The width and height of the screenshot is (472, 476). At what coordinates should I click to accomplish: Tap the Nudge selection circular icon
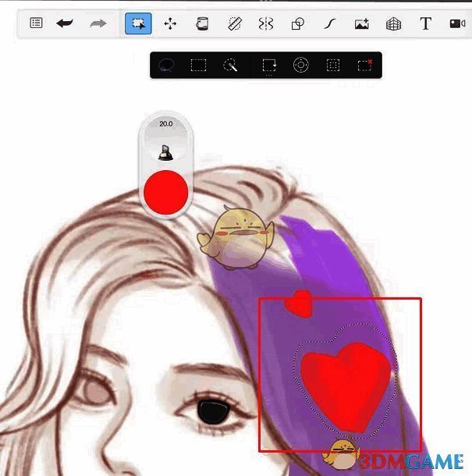301,66
